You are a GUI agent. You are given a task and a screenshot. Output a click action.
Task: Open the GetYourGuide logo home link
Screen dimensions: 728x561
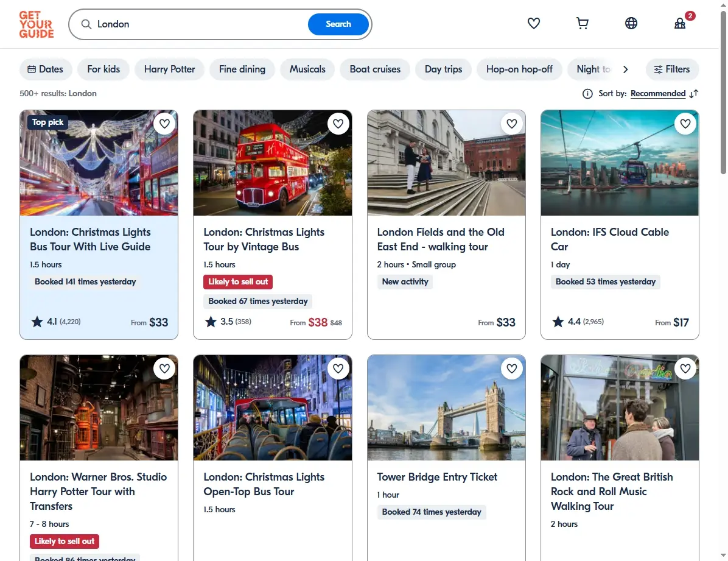[x=36, y=24]
